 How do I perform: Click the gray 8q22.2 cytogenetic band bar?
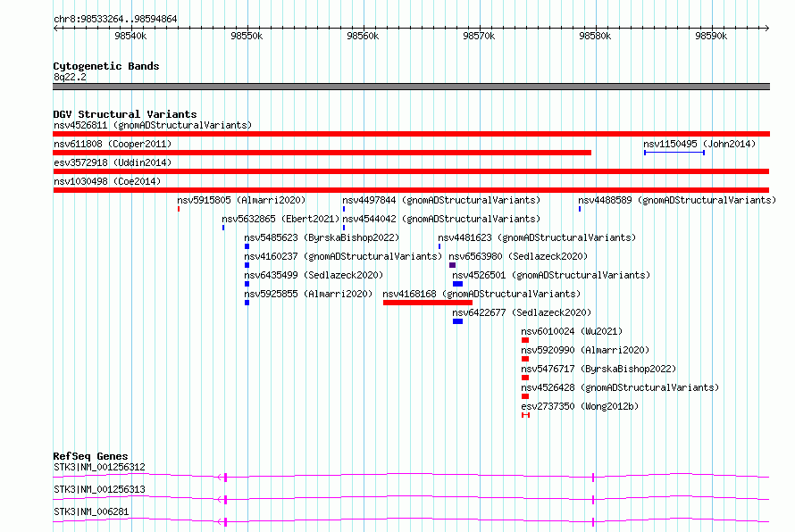point(411,87)
